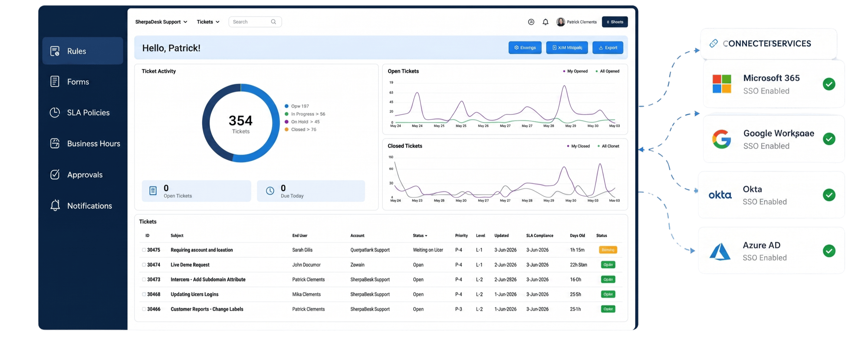Select the Microsoft 365 logo
This screenshot has height=337, width=868.
[722, 84]
